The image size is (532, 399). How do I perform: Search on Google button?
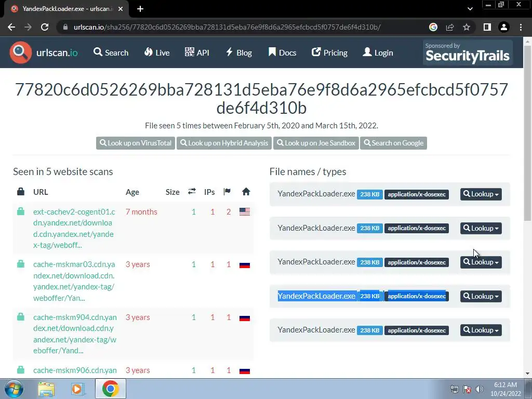click(x=394, y=143)
